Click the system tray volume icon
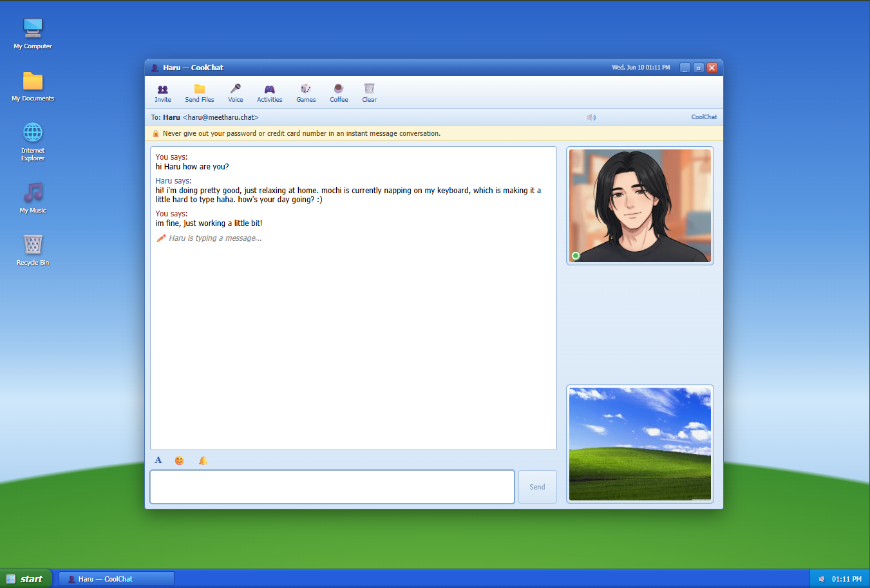 tap(822, 579)
